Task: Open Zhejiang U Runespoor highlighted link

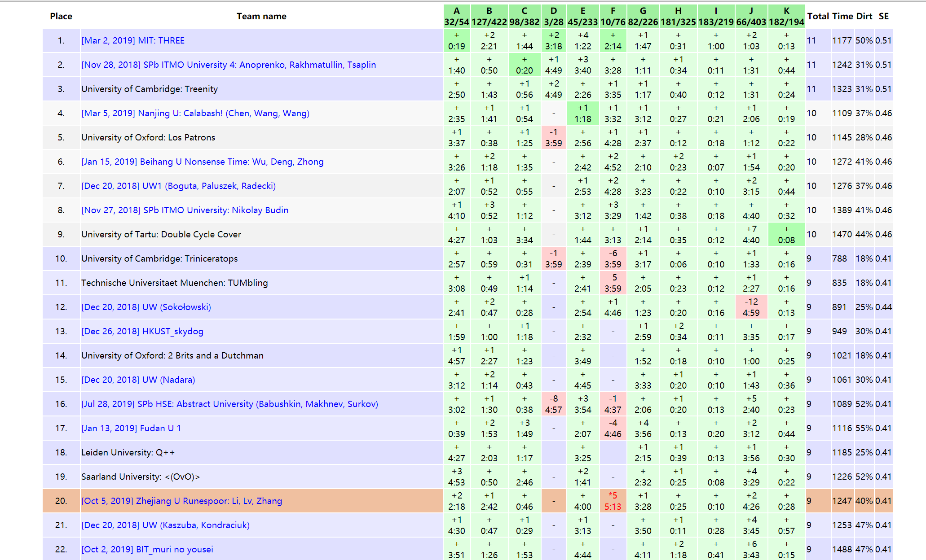Action: 182,501
